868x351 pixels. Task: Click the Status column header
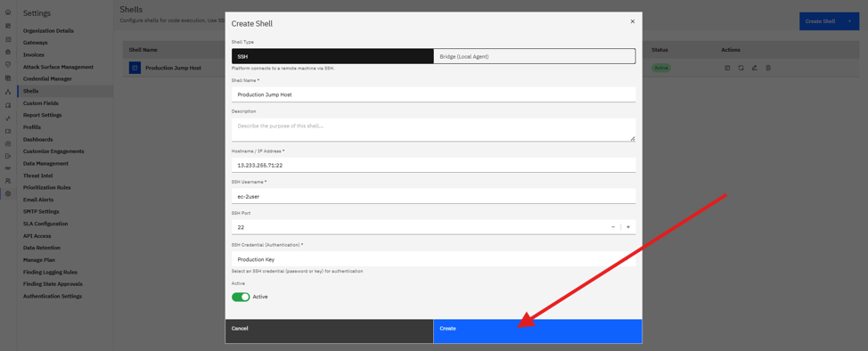659,50
